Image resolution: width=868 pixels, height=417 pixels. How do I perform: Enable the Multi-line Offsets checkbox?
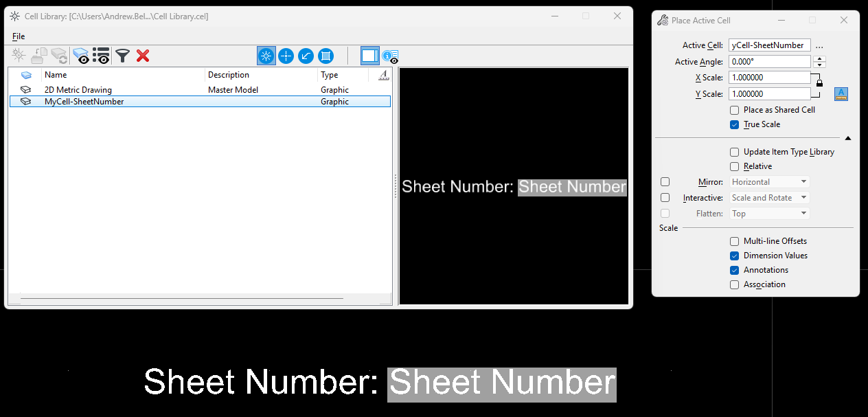tap(735, 241)
